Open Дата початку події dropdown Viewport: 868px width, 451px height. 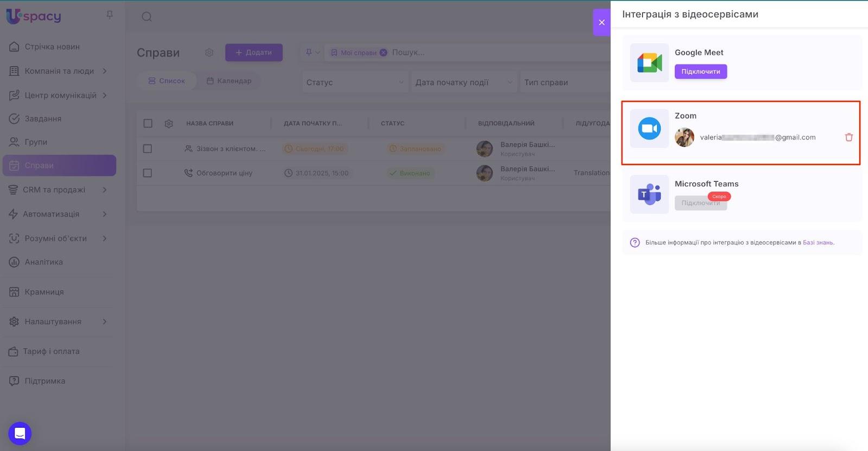tap(464, 82)
